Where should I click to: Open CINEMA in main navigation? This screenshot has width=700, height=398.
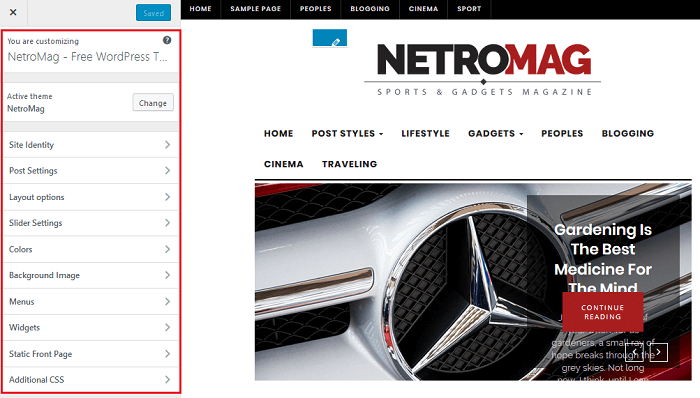coord(283,164)
